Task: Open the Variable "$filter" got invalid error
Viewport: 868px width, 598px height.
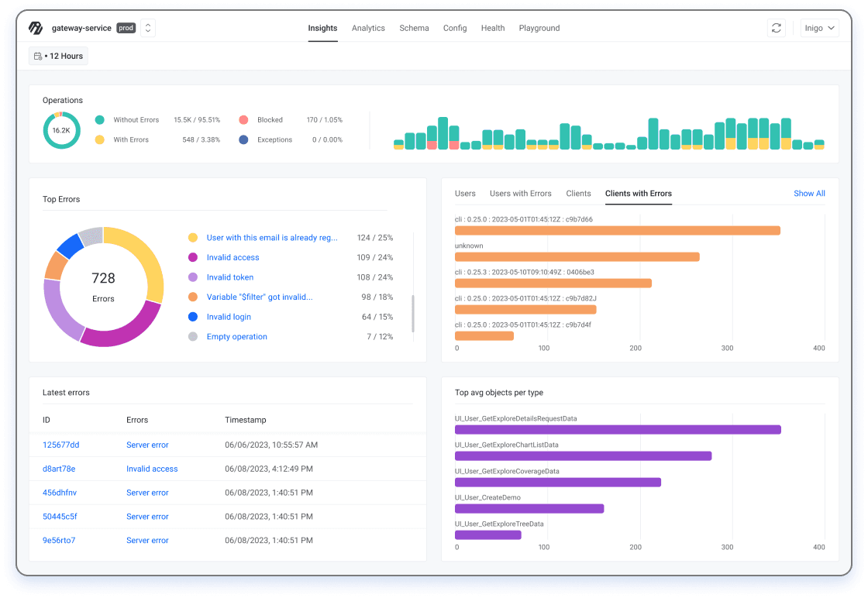Action: pos(260,297)
